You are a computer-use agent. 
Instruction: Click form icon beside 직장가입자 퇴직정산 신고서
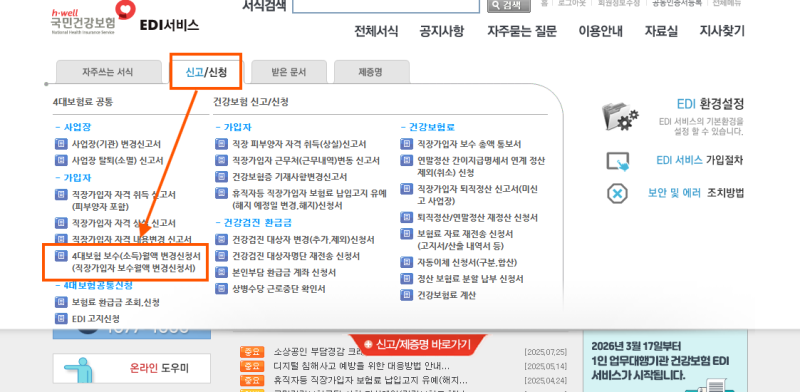(406, 189)
